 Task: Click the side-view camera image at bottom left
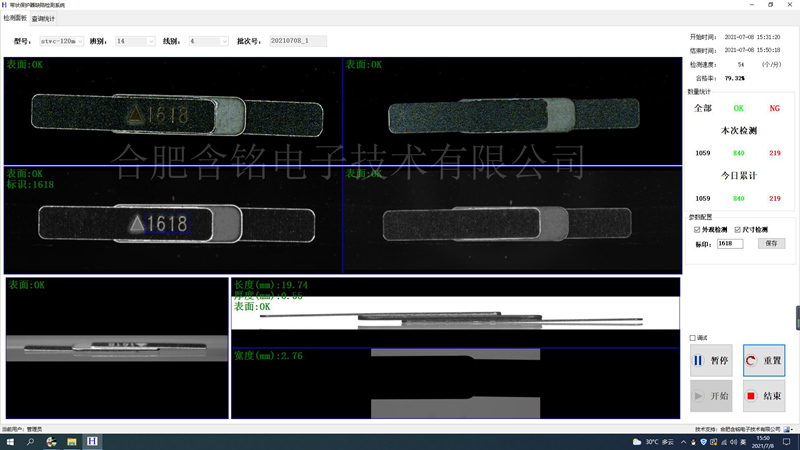[x=117, y=348]
